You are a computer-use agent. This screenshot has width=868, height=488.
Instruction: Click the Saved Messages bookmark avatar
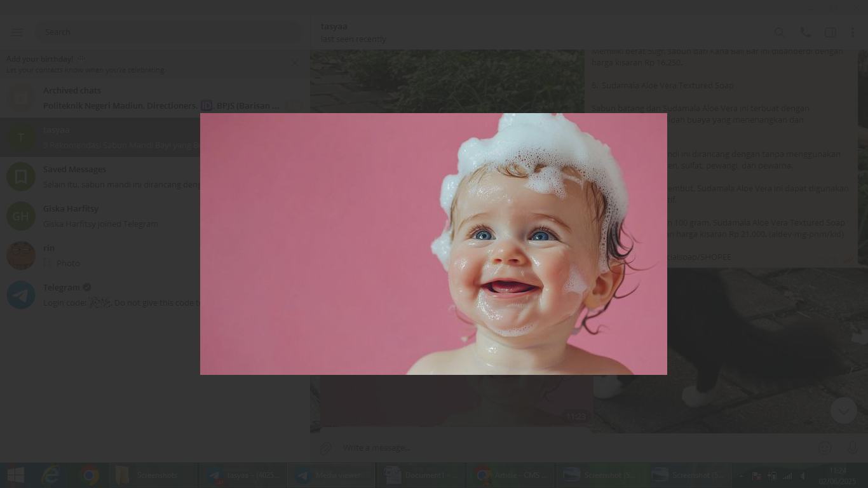21,177
